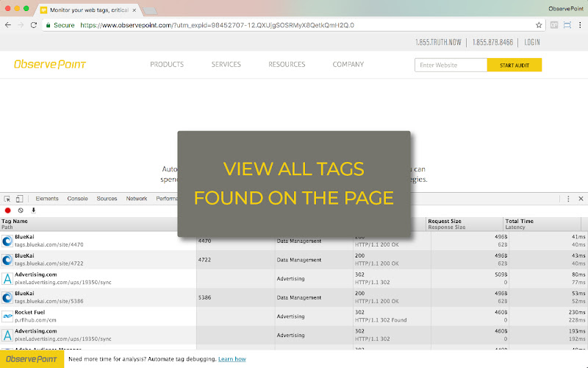The image size is (588, 368).
Task: Click the LOGIN link
Action: (532, 42)
